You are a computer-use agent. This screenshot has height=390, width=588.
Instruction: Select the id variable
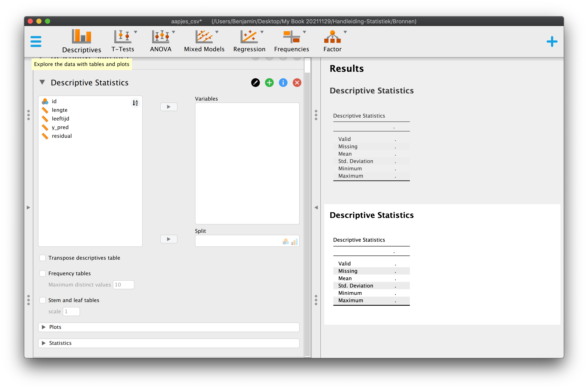click(x=54, y=101)
